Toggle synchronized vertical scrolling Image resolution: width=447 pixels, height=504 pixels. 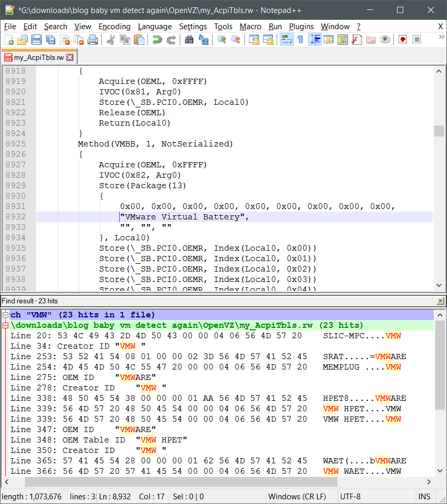point(254,40)
